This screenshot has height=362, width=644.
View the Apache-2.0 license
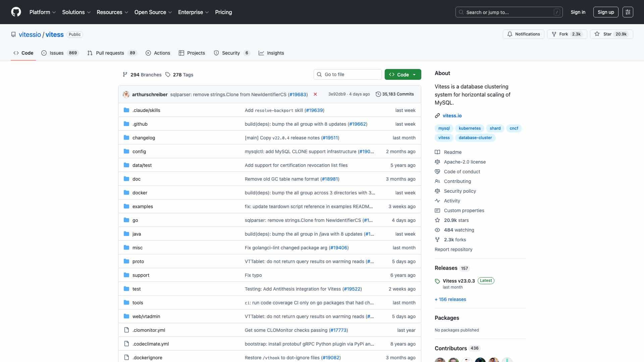click(465, 162)
